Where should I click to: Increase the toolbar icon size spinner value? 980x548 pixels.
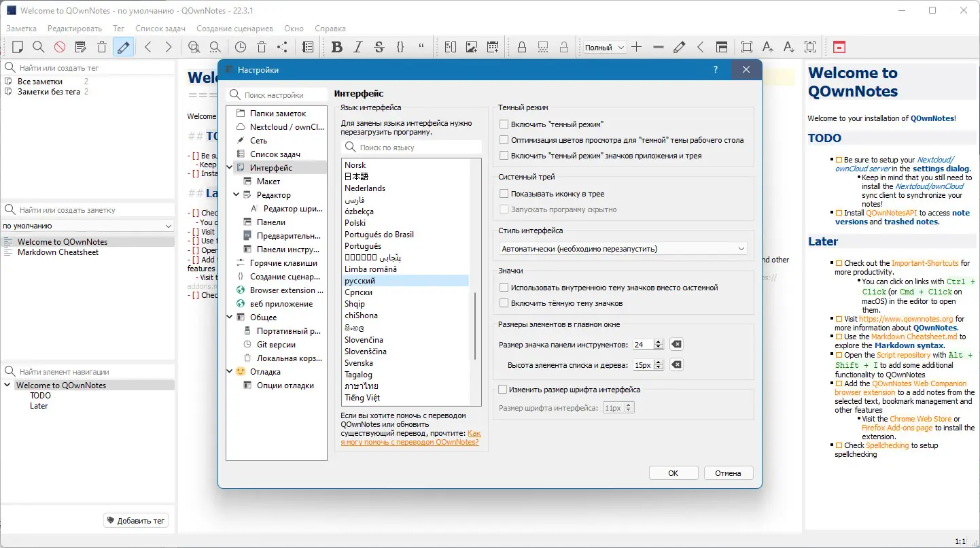[658, 342]
